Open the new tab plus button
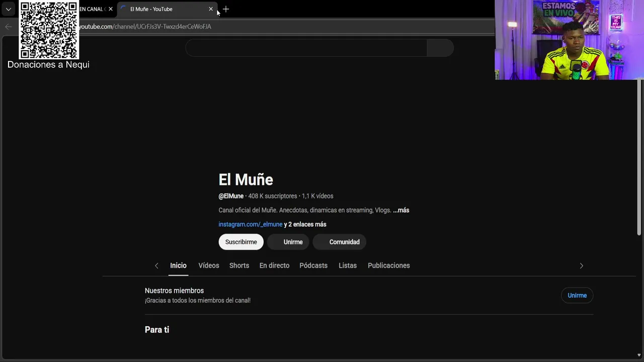Image resolution: width=644 pixels, height=362 pixels. click(x=226, y=9)
